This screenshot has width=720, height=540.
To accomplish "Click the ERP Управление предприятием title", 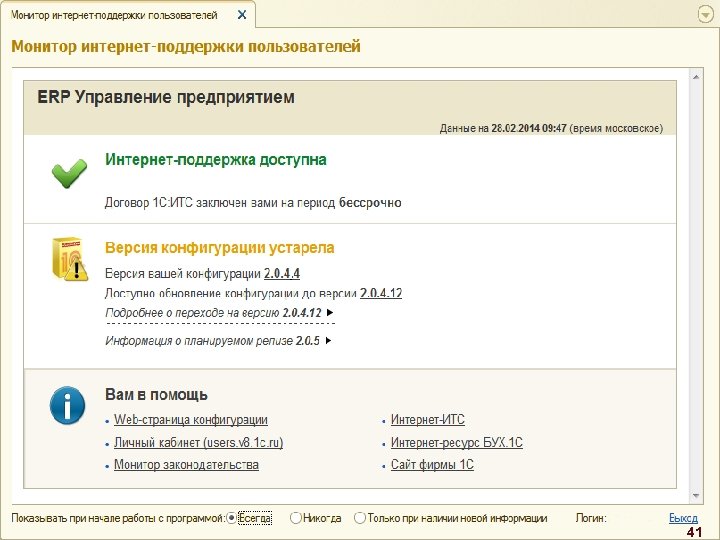I will pyautogui.click(x=166, y=97).
